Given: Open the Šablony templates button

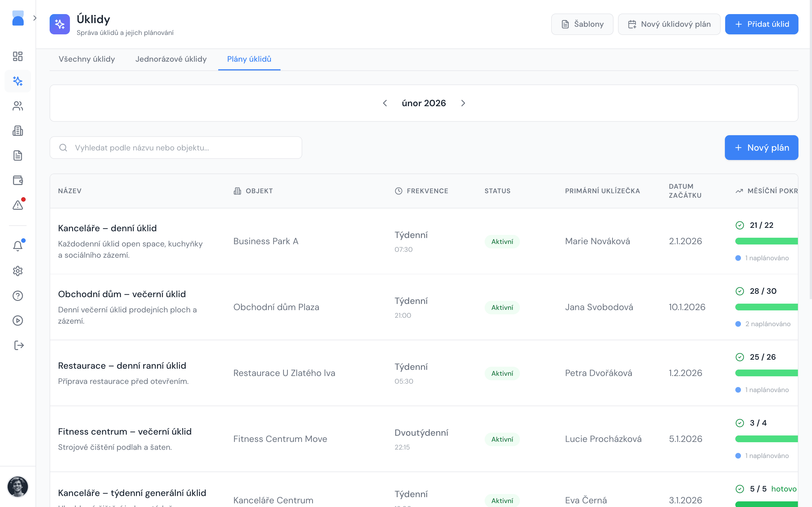Looking at the screenshot, I should pos(582,24).
